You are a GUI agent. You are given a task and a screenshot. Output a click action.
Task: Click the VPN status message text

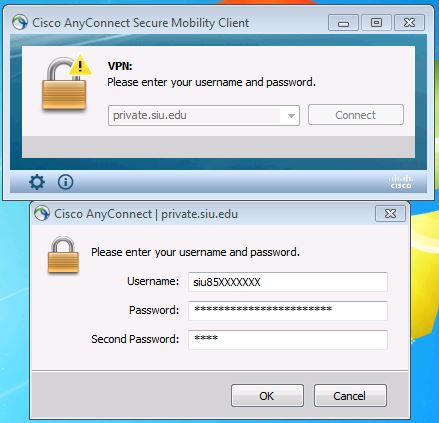pos(211,82)
